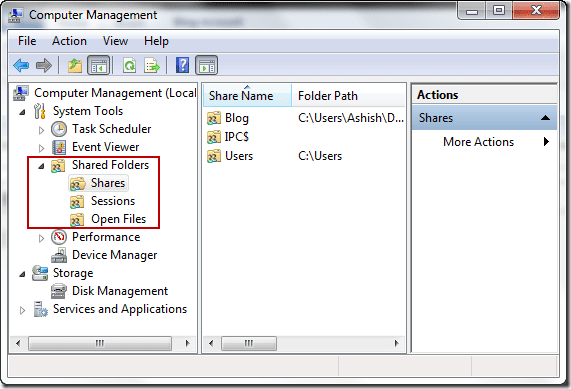Select Device Manager in the tree

click(x=115, y=255)
